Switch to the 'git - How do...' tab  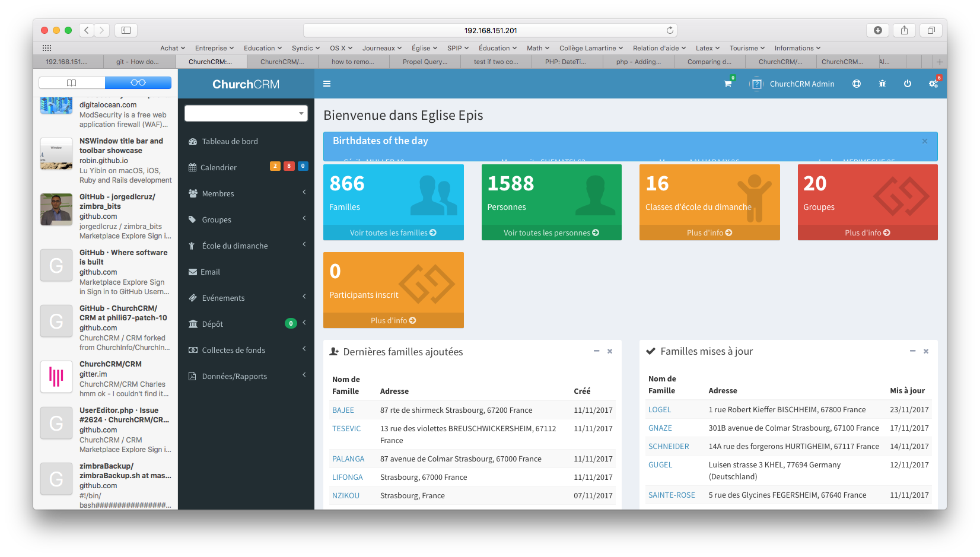tap(138, 62)
